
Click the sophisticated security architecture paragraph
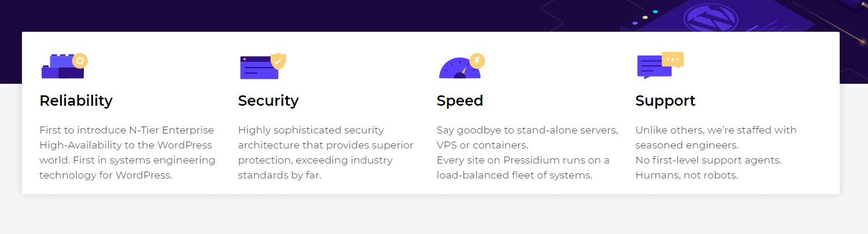point(325,153)
